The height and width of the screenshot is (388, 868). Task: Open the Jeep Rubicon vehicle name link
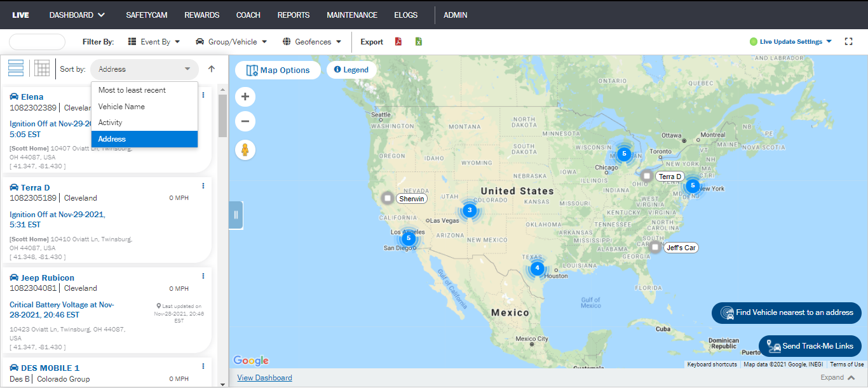click(48, 278)
